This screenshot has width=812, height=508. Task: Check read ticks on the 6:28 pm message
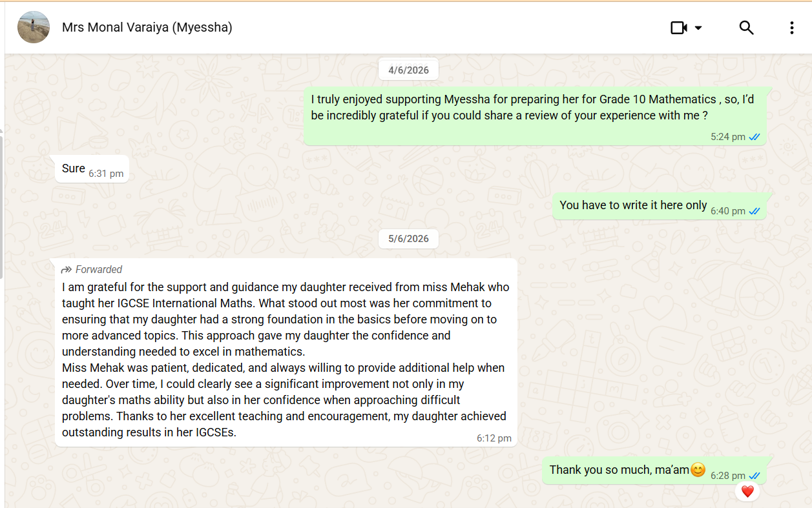(x=755, y=476)
